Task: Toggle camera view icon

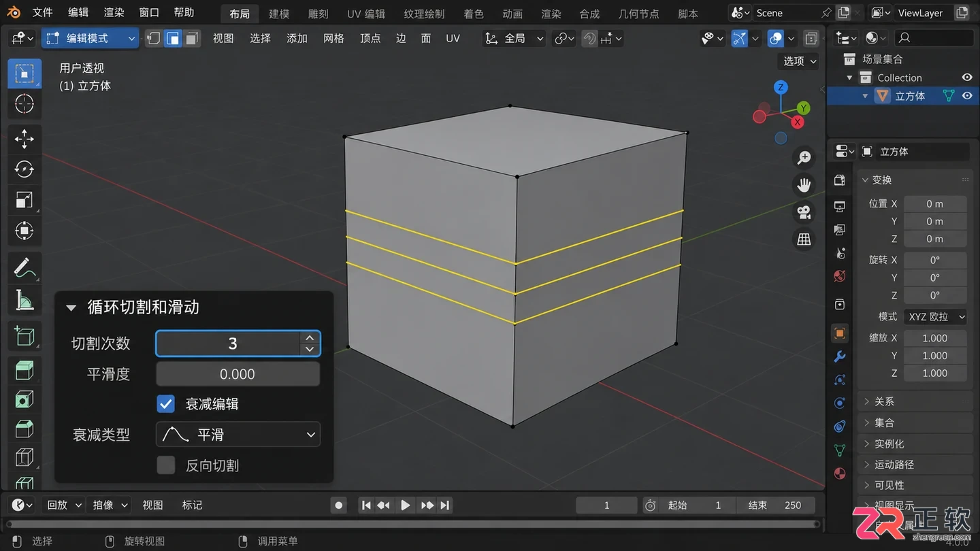Action: [x=804, y=212]
